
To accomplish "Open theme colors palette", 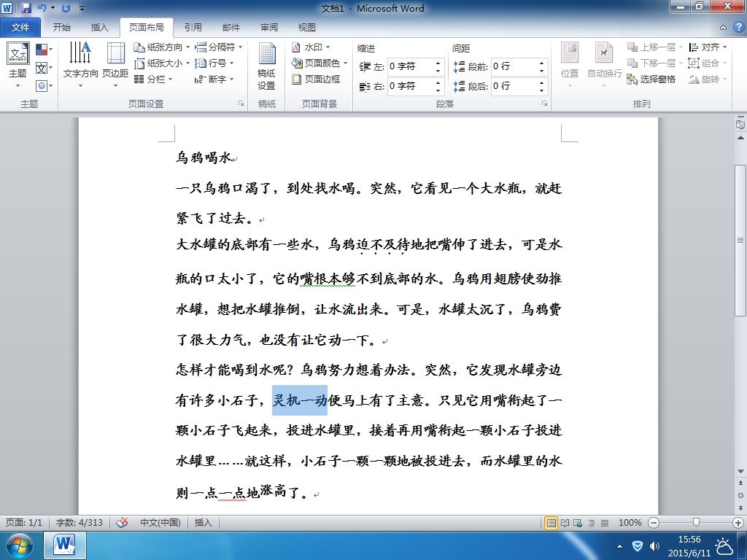I will (x=44, y=49).
